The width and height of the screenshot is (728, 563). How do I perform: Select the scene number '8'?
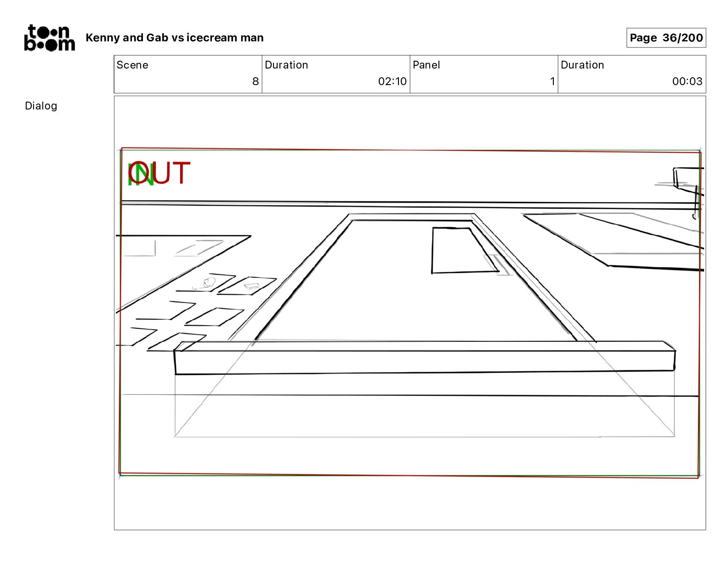pyautogui.click(x=256, y=81)
